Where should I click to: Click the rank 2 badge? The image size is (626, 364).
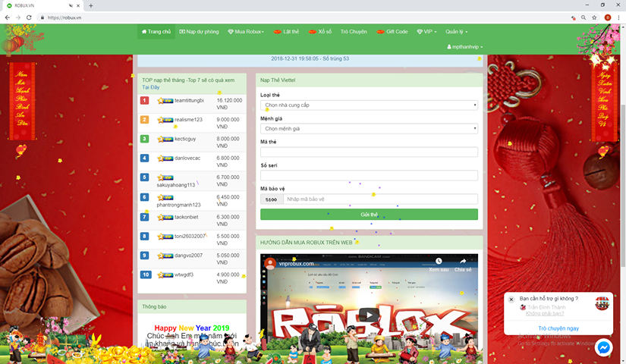point(144,119)
